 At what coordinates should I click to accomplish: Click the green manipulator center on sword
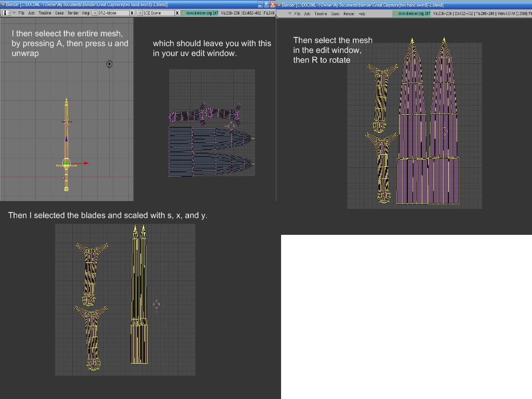66,163
